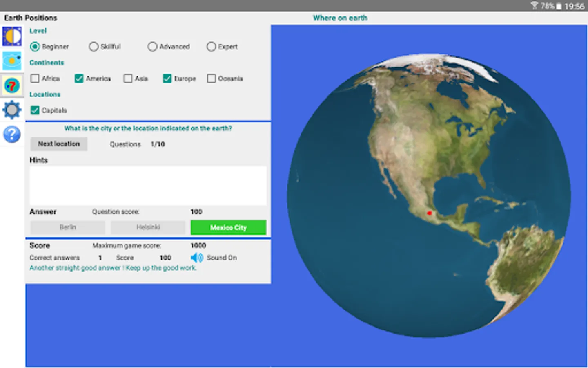
Task: Click the Earth globe image
Action: pyautogui.click(x=429, y=195)
